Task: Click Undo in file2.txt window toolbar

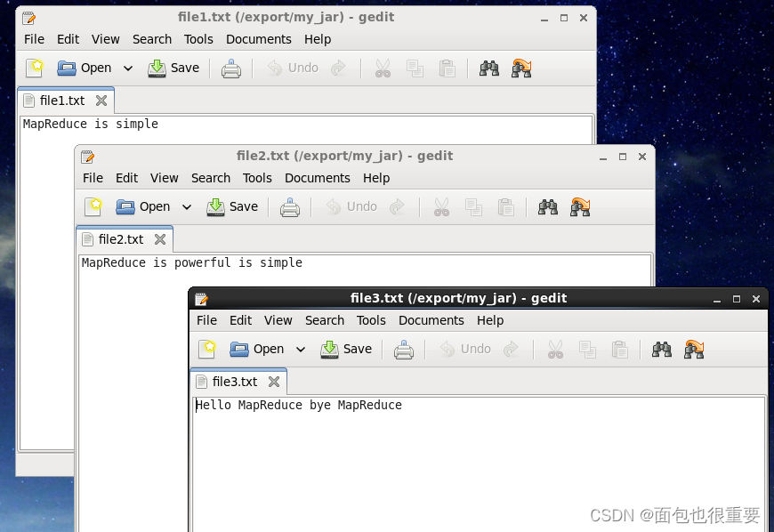Action: pyautogui.click(x=351, y=206)
